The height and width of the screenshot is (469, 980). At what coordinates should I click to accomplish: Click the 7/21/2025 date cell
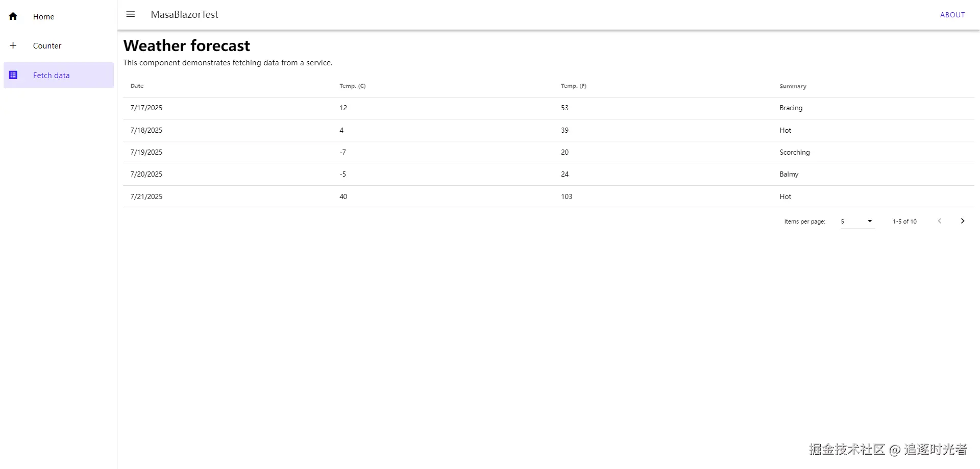coord(146,196)
